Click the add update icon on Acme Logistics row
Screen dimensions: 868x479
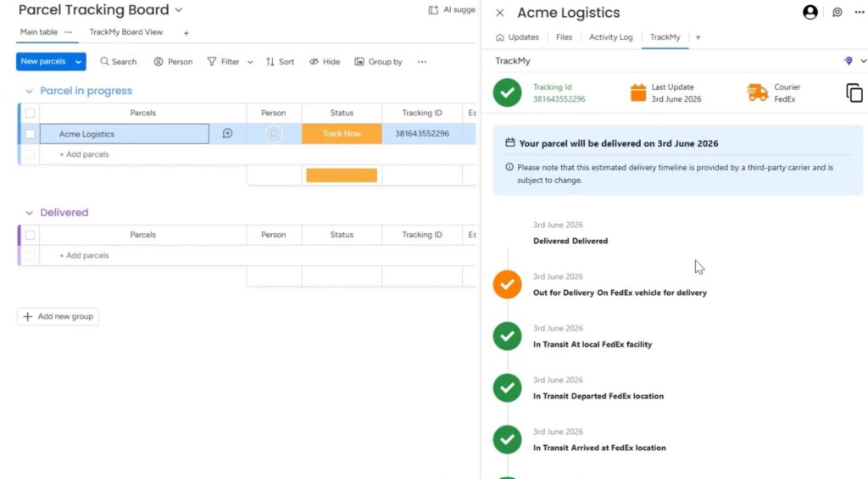pos(227,133)
